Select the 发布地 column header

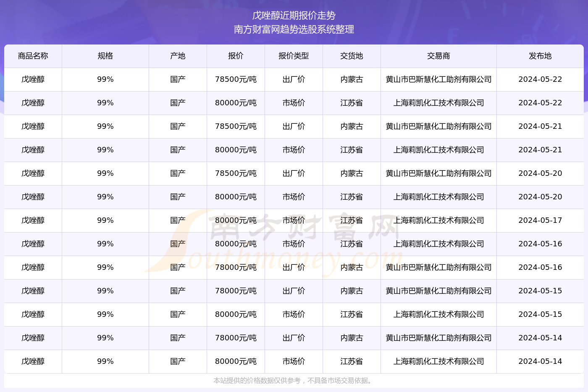click(x=541, y=56)
